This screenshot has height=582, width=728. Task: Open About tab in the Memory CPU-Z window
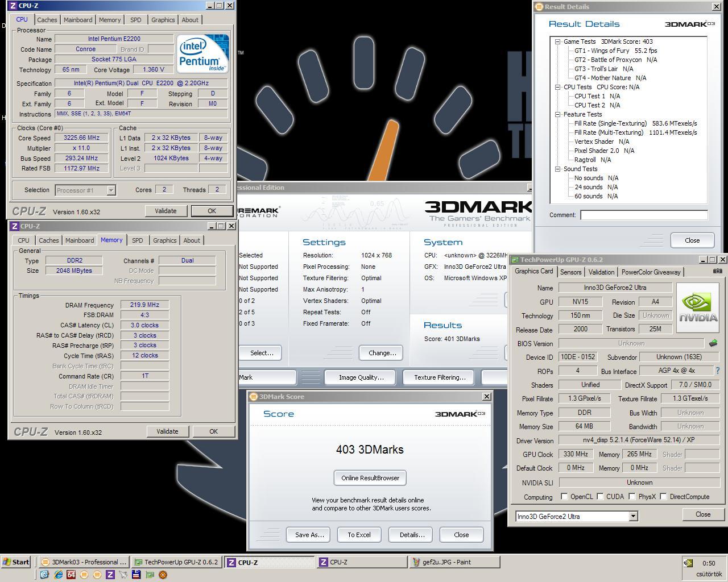pyautogui.click(x=192, y=240)
